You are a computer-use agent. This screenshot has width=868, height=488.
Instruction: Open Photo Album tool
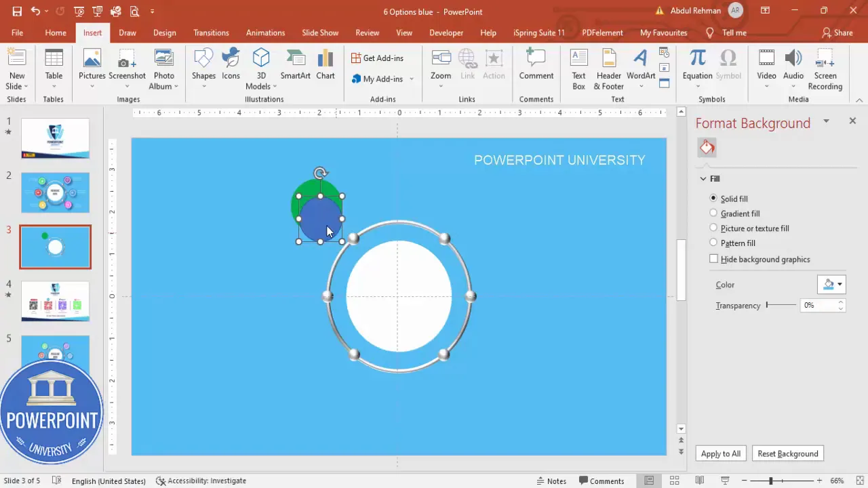(163, 68)
